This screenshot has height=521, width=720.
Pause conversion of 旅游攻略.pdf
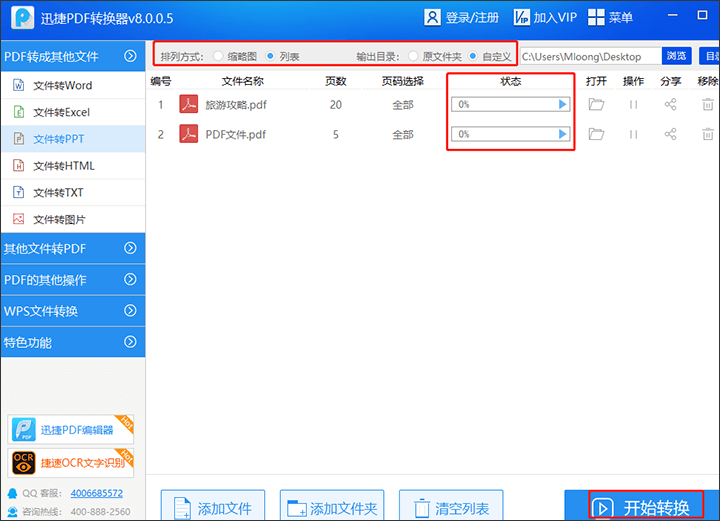coord(633,105)
